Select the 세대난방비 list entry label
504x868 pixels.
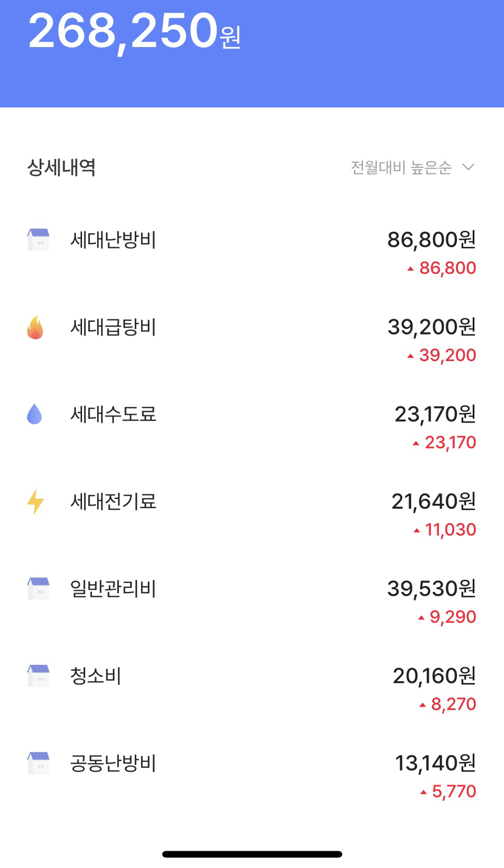coord(113,240)
